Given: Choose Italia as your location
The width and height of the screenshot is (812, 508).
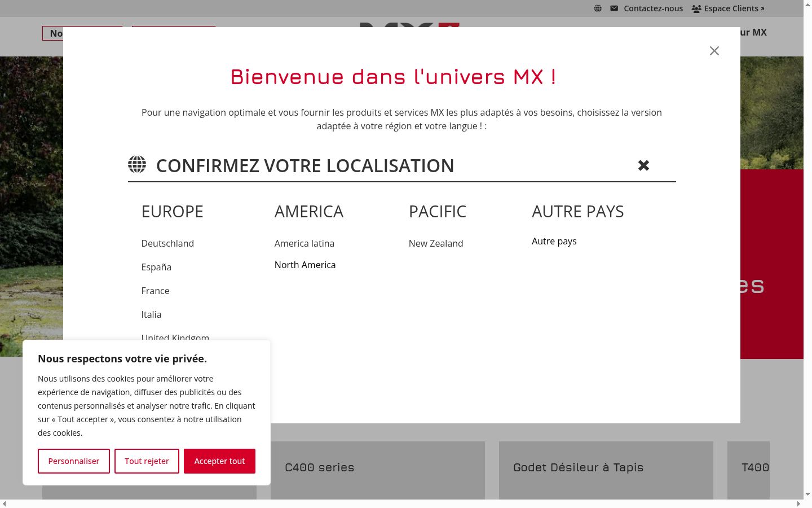Looking at the screenshot, I should [151, 314].
